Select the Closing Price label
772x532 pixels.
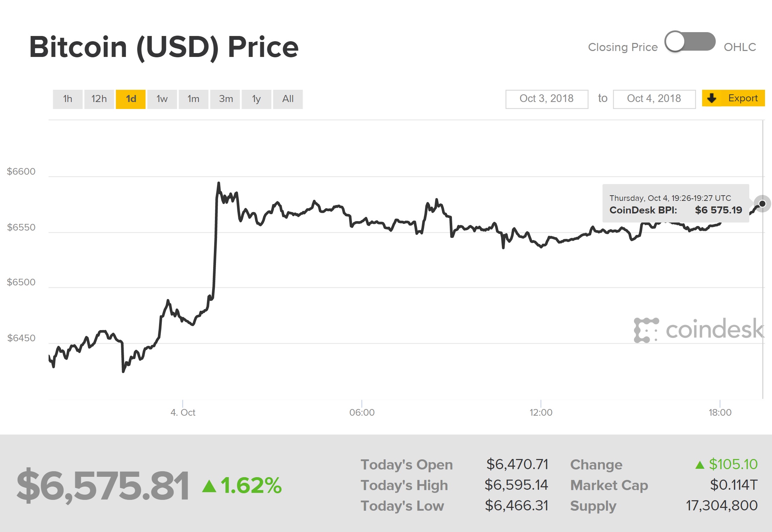click(x=622, y=47)
